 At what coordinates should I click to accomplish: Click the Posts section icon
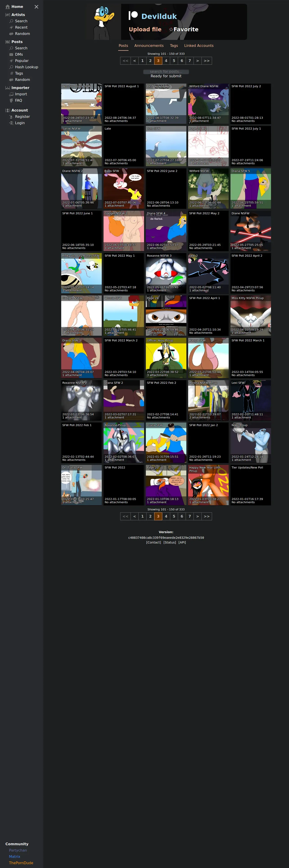click(x=8, y=42)
